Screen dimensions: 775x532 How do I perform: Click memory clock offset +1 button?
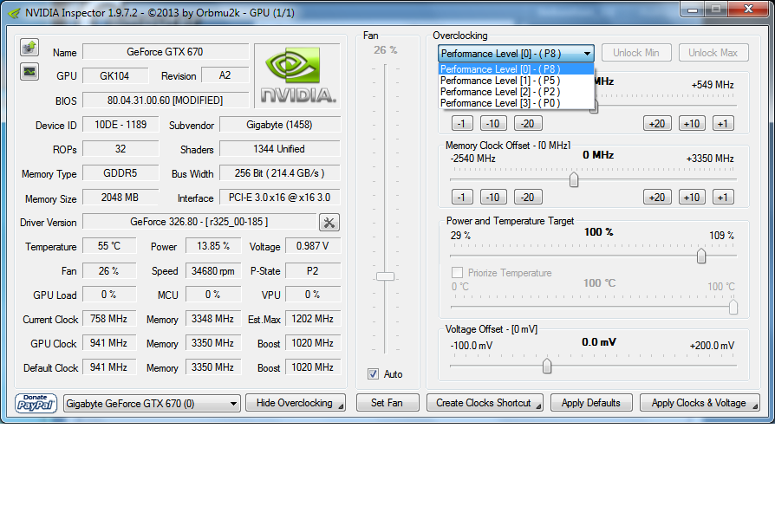[723, 197]
